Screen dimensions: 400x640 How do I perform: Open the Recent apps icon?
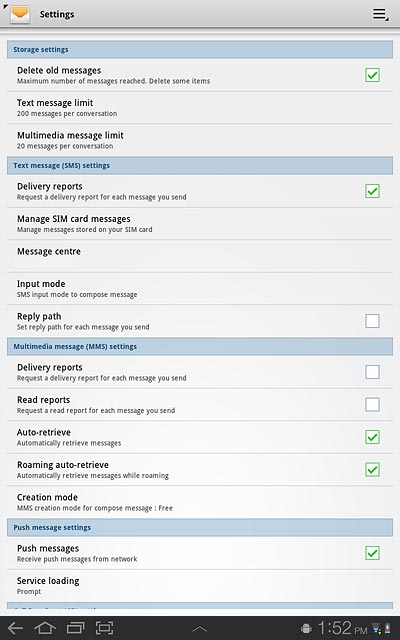click(x=75, y=628)
